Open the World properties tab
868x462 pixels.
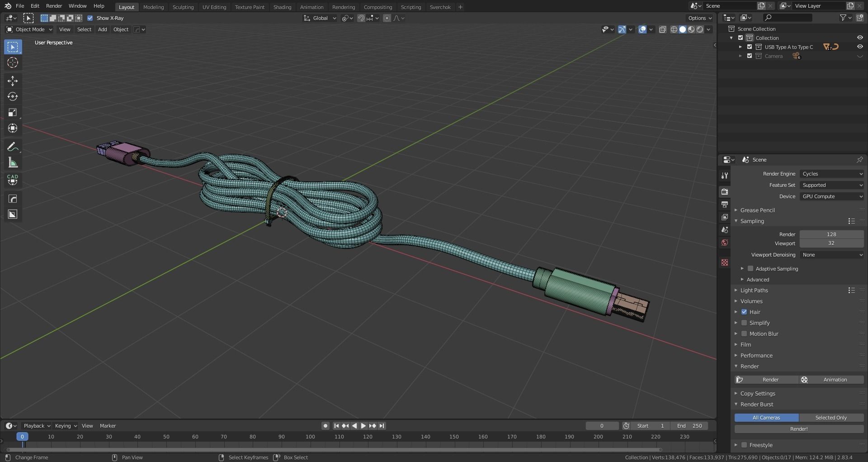coord(725,243)
